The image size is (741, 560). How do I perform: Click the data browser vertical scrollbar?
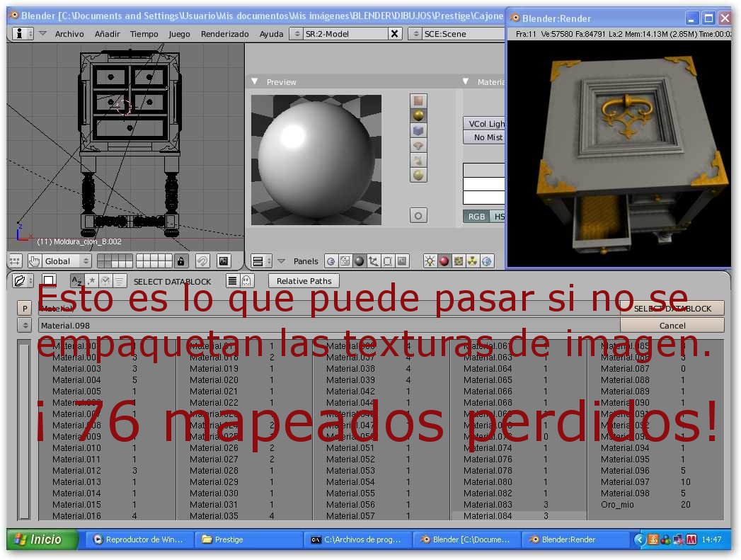24,430
